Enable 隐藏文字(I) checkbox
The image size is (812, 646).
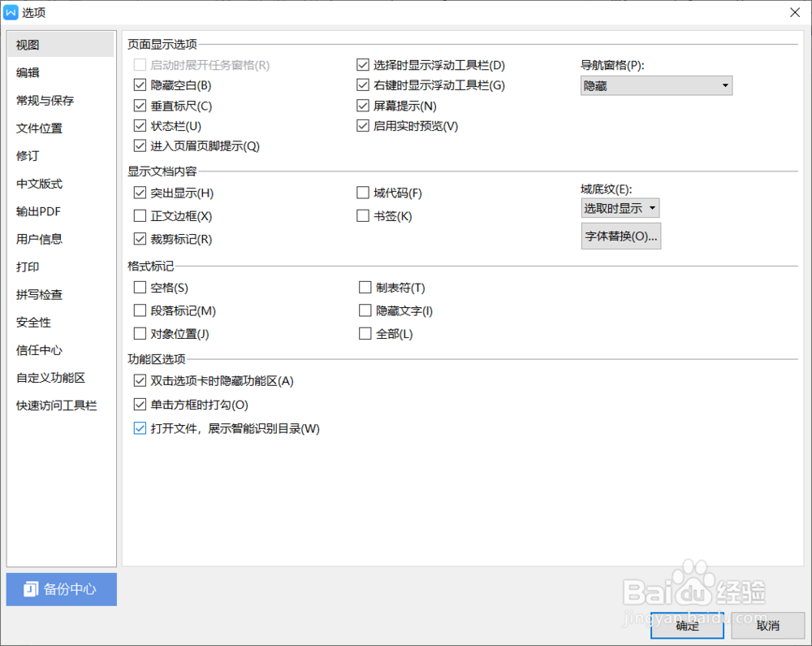pyautogui.click(x=365, y=310)
